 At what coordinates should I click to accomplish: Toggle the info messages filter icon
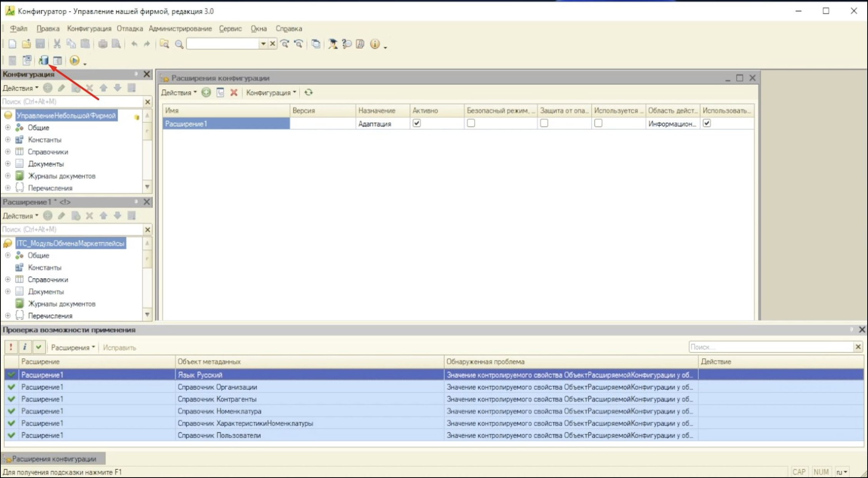point(25,347)
